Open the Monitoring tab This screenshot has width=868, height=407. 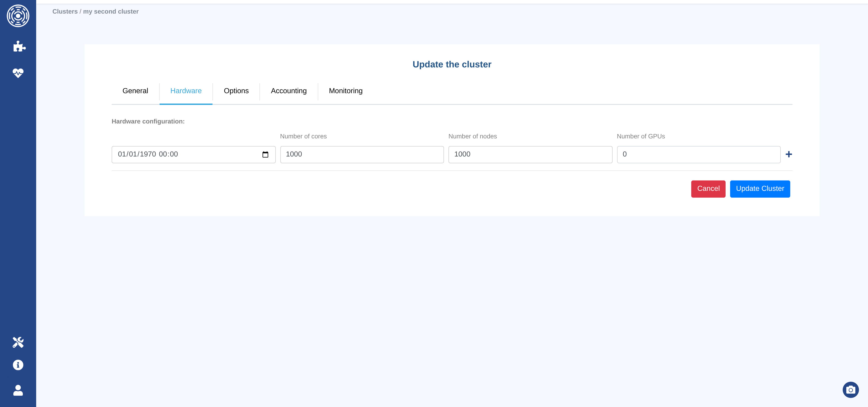(345, 91)
